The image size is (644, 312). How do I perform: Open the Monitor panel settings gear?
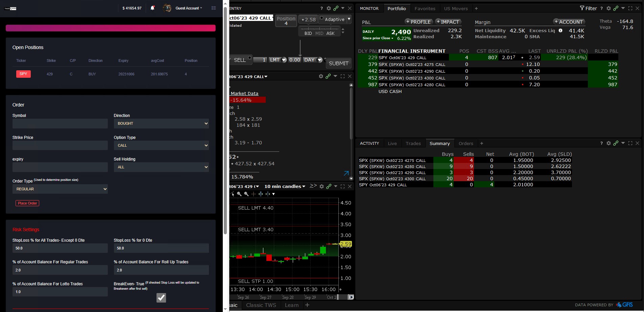pyautogui.click(x=609, y=8)
